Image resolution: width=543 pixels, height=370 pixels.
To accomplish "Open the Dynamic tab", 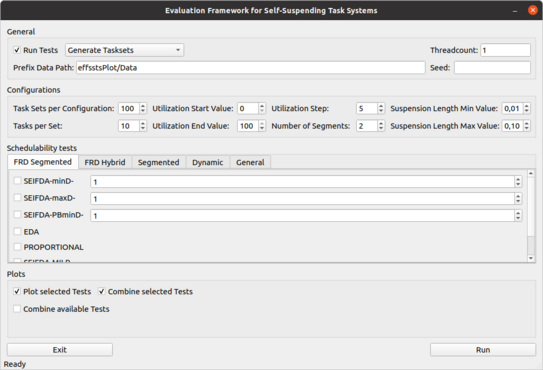I will pos(207,162).
